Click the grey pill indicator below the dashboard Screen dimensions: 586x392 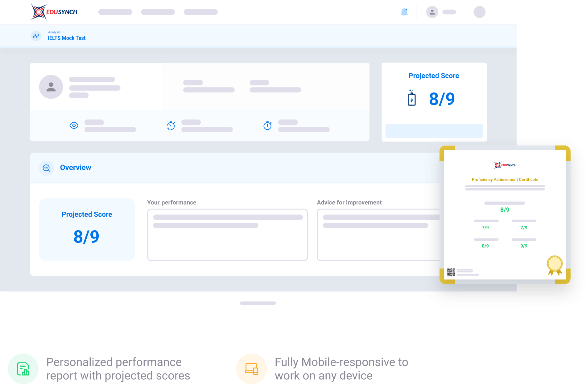point(258,303)
